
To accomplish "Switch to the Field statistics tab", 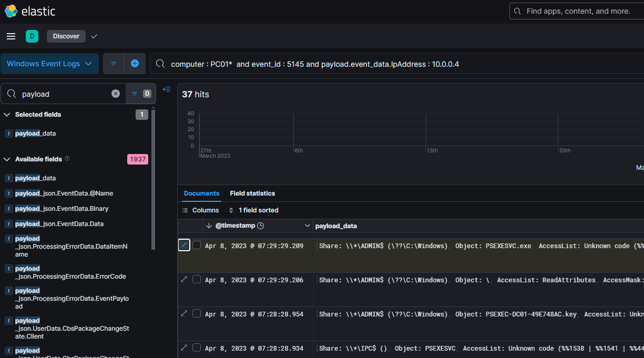I will pos(252,193).
